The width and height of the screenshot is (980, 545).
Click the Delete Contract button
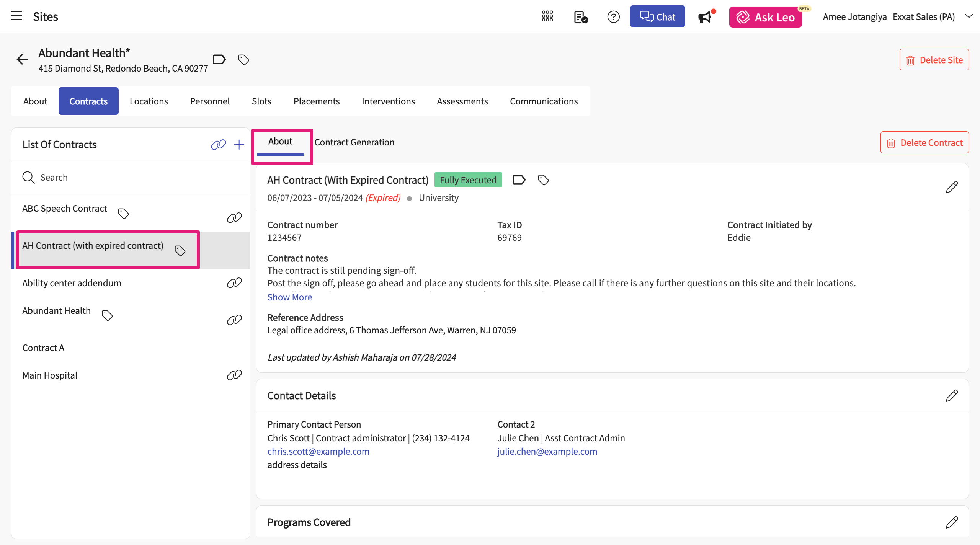924,143
